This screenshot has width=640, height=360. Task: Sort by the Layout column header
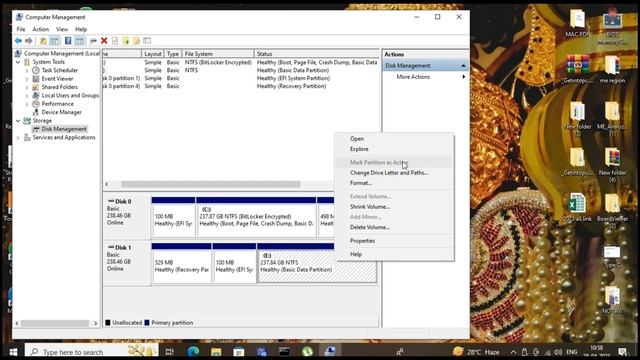click(x=153, y=54)
